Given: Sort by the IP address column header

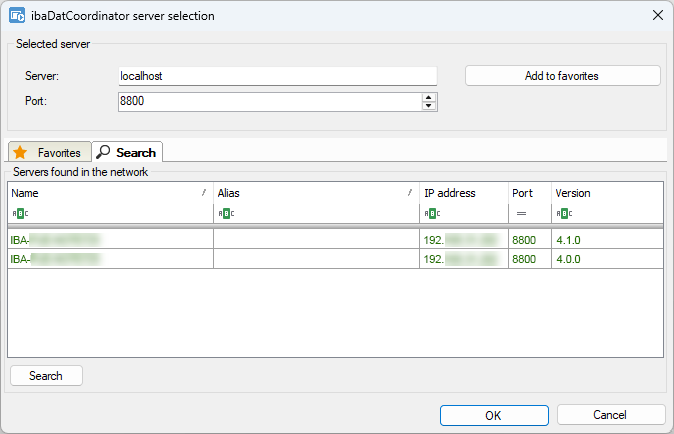Looking at the screenshot, I should [464, 193].
